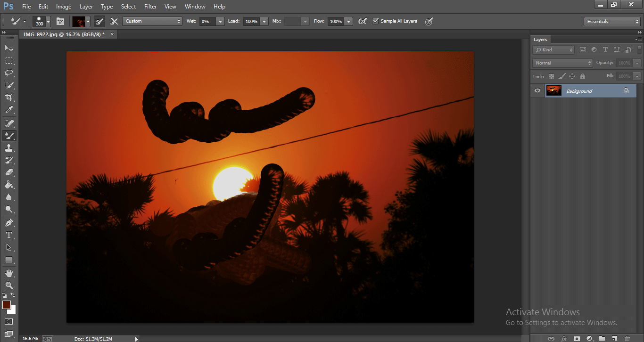Select the Move tool
Viewport: 644px width, 342px height.
point(9,48)
